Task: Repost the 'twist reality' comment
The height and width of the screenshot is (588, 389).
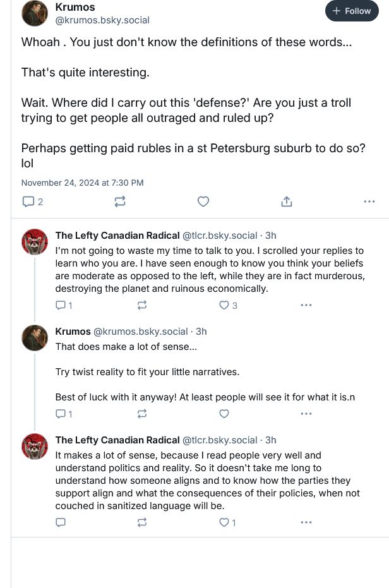Action: click(x=142, y=414)
